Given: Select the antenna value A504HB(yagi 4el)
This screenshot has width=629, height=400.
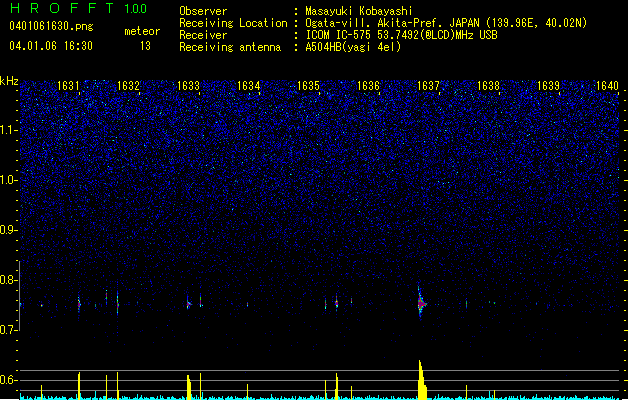Looking at the screenshot, I should click(x=353, y=47).
